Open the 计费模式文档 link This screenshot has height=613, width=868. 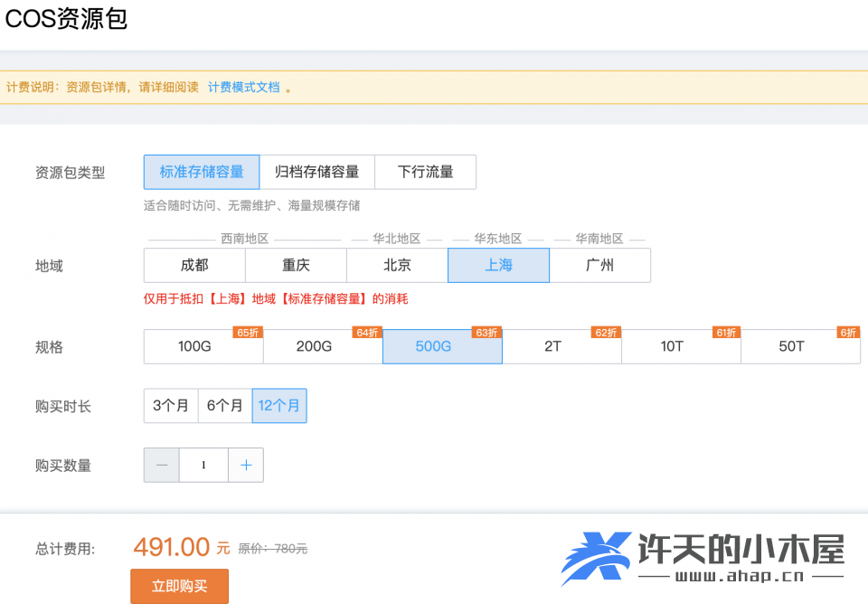point(243,88)
